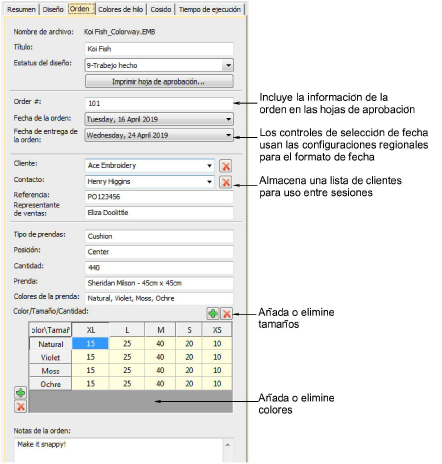Click the Moss S cell 20
Viewport: 442px width, 464px height.
189,370
